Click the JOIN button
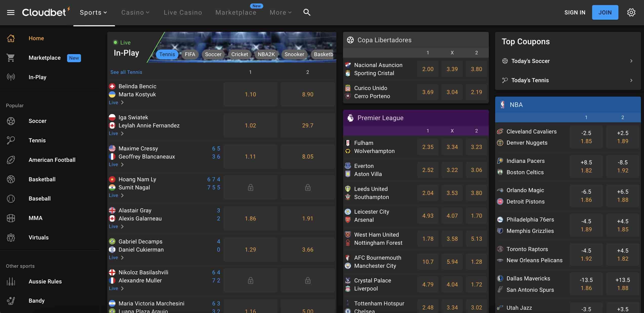644x313 pixels. coord(605,12)
